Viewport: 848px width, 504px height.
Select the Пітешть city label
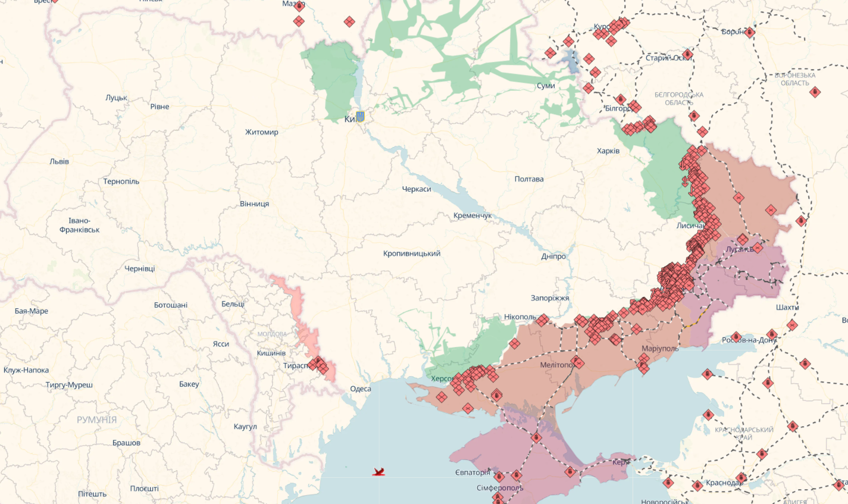[92, 494]
